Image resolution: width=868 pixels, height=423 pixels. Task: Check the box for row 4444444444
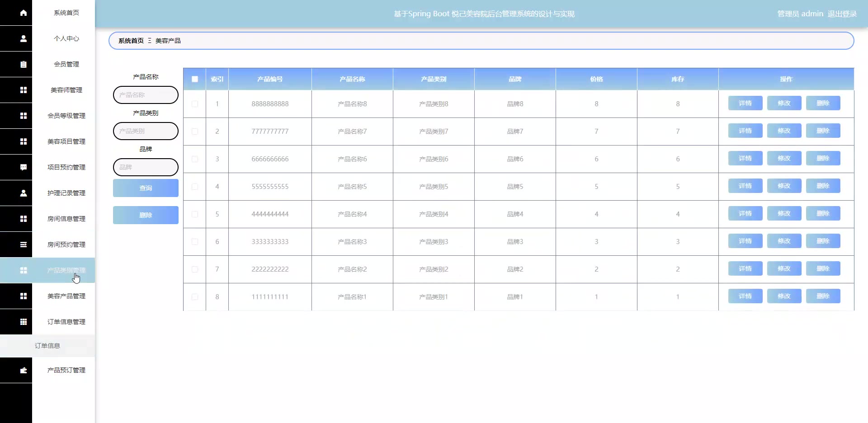[195, 214]
